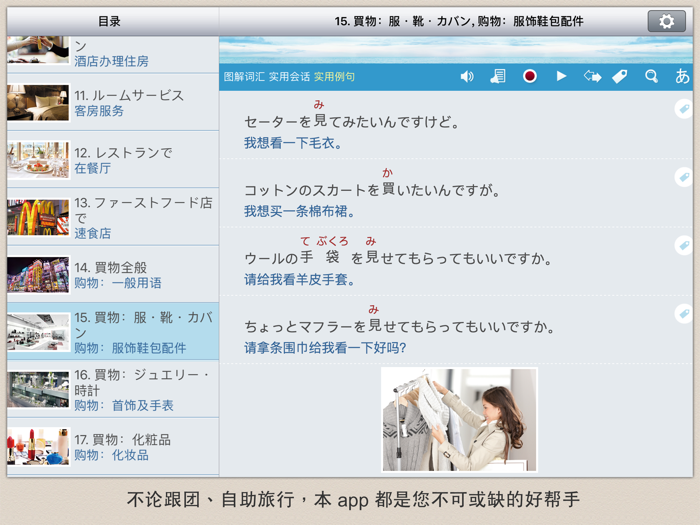Tap the sentence コットンのスカートを買いたいんですが。
Viewport: 700px width, 525px height.
pyautogui.click(x=372, y=189)
